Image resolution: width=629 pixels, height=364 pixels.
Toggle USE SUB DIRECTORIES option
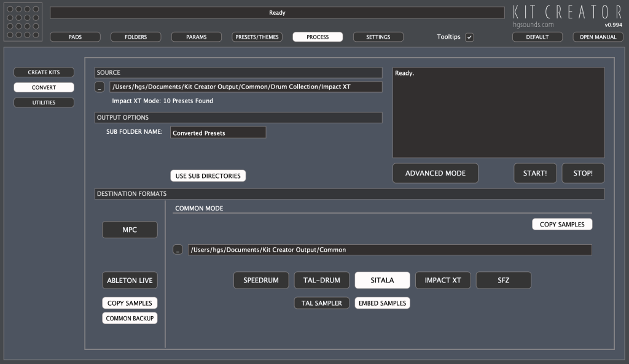[x=208, y=176]
